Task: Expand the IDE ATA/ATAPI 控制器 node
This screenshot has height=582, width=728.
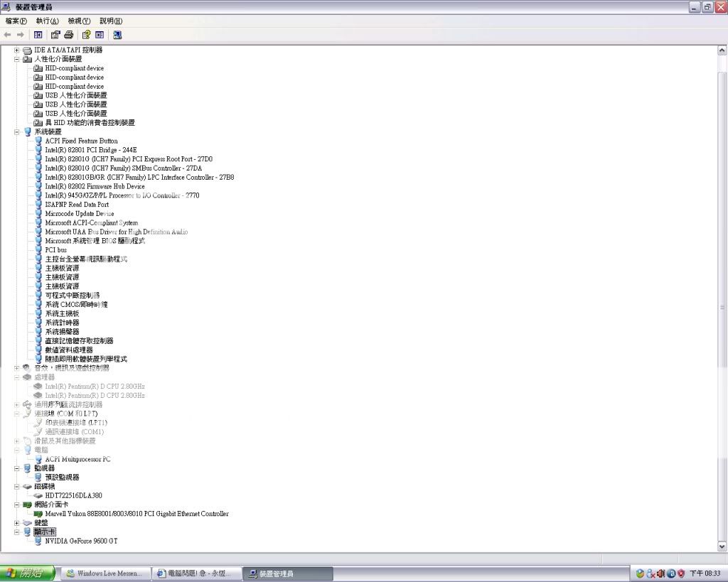Action: [17, 50]
